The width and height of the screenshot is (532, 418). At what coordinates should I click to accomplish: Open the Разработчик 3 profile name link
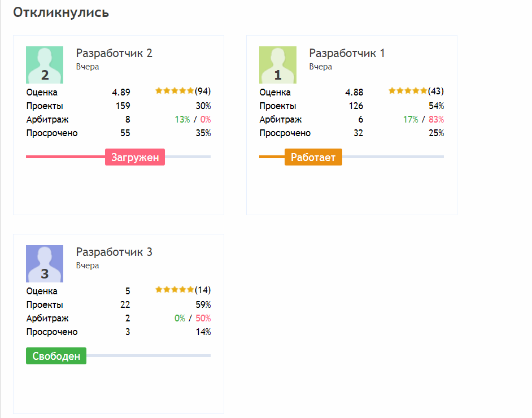[114, 252]
